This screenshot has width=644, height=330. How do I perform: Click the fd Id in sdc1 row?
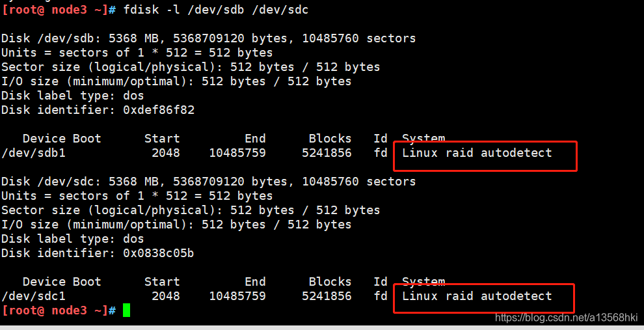coord(381,296)
